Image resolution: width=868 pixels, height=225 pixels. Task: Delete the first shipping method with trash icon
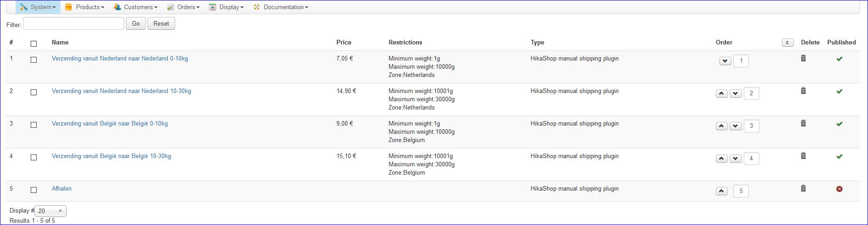[x=803, y=58]
